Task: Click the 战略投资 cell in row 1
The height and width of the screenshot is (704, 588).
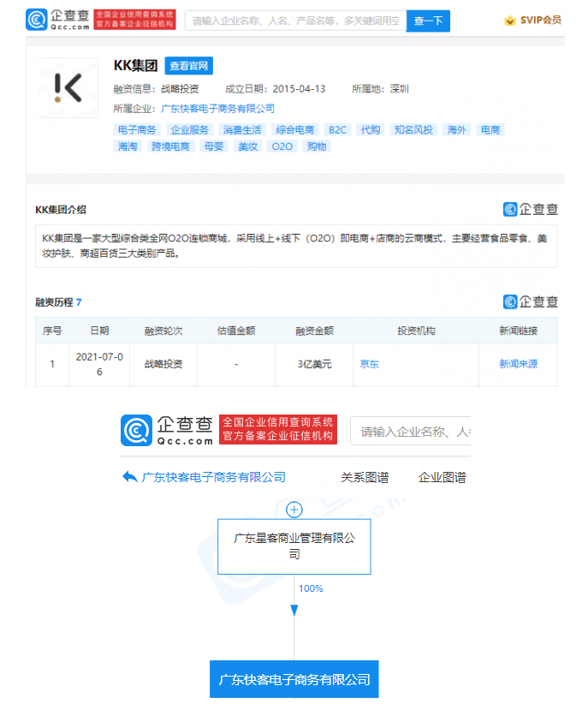Action: tap(163, 364)
